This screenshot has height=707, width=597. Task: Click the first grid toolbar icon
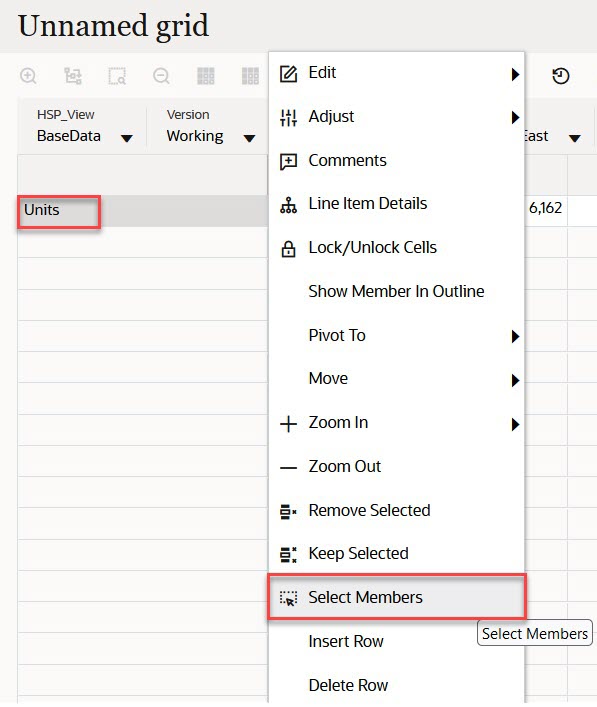[206, 76]
